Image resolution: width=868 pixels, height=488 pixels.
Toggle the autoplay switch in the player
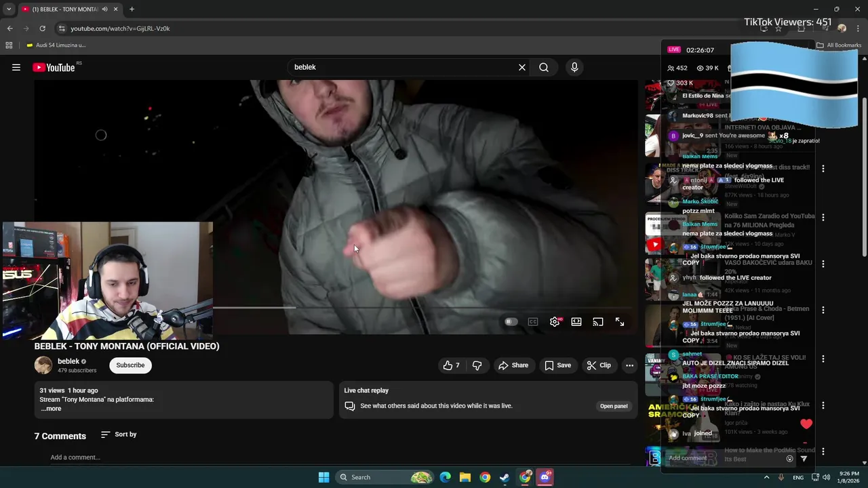pyautogui.click(x=511, y=322)
